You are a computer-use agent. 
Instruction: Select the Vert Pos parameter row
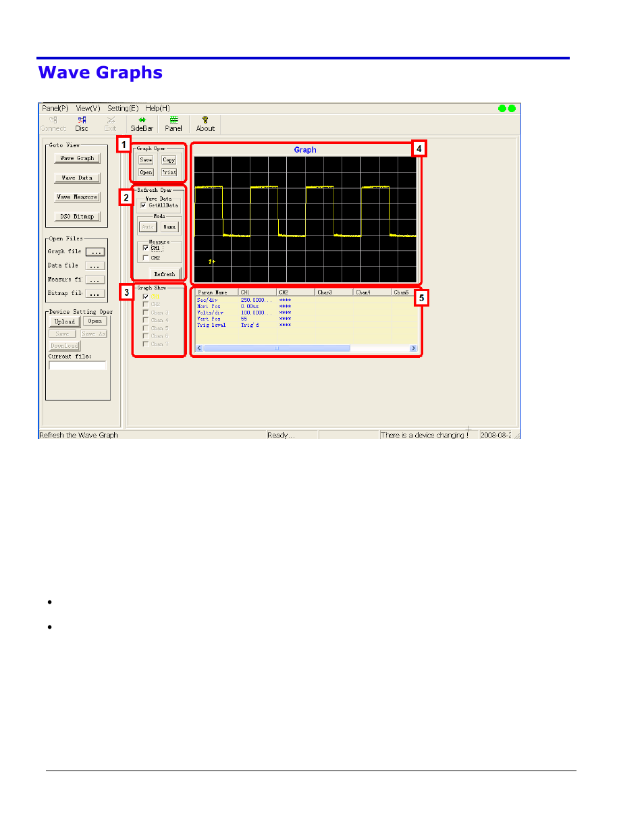pyautogui.click(x=306, y=319)
